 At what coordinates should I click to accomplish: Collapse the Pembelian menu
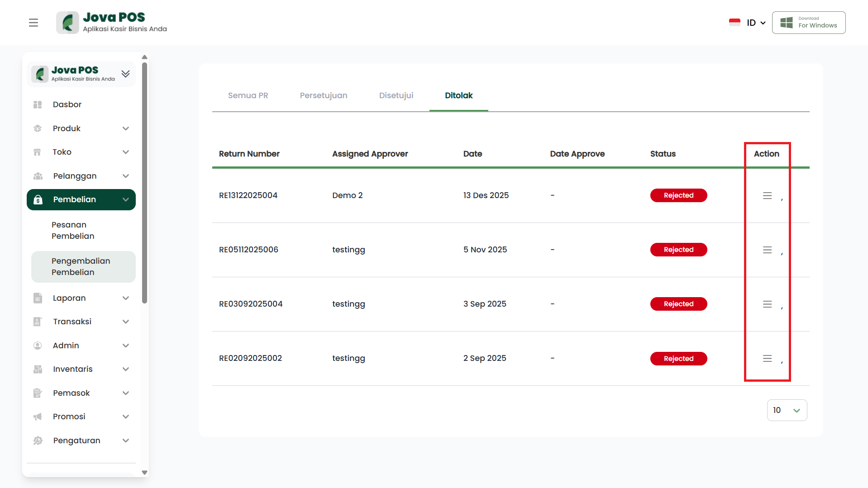126,199
